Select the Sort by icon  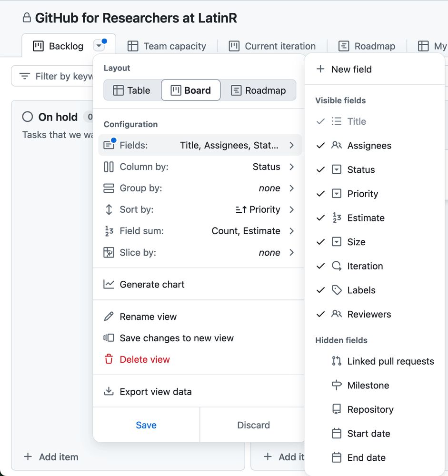108,209
